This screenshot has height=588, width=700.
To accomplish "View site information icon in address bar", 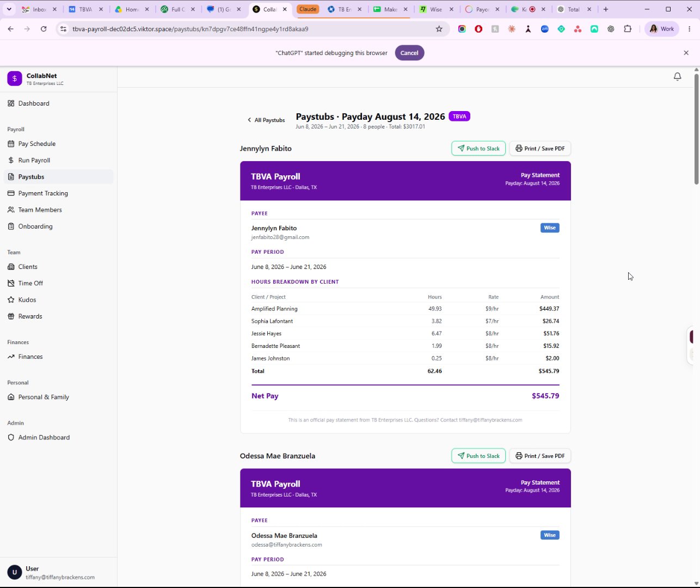I will tap(63, 29).
